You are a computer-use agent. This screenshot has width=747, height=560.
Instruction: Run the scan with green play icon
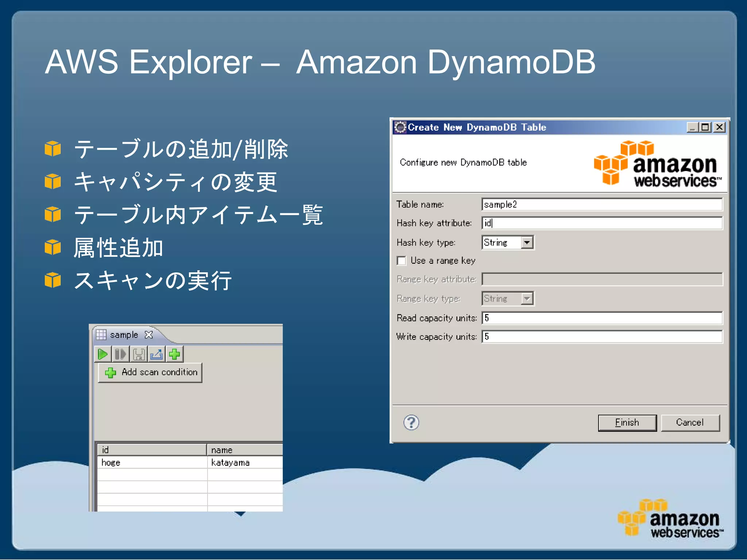(x=103, y=354)
